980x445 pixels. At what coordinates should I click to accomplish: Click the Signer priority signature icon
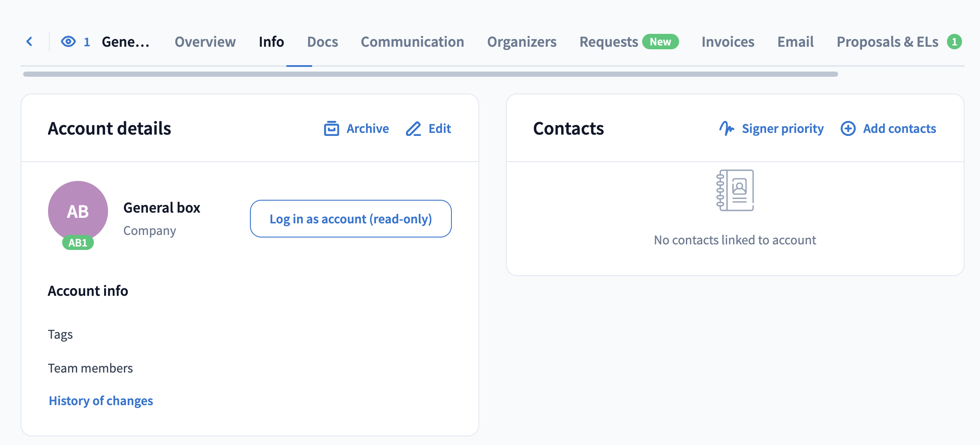click(x=727, y=128)
